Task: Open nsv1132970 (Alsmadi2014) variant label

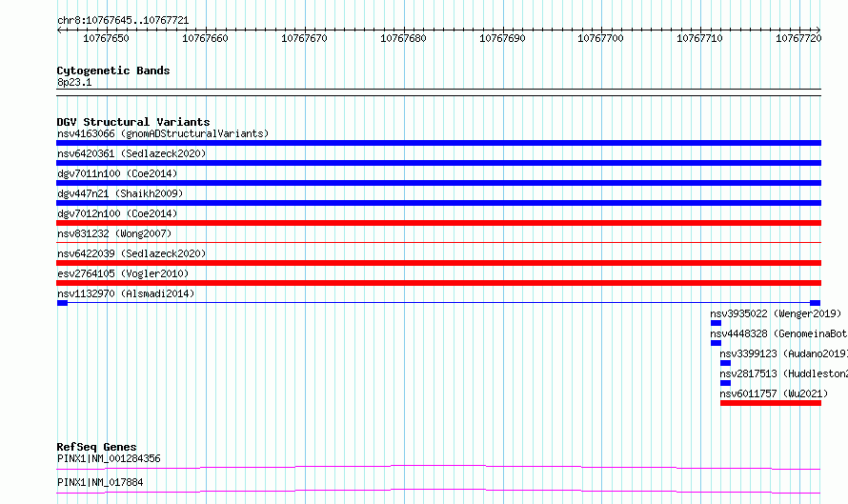Action: click(x=126, y=293)
